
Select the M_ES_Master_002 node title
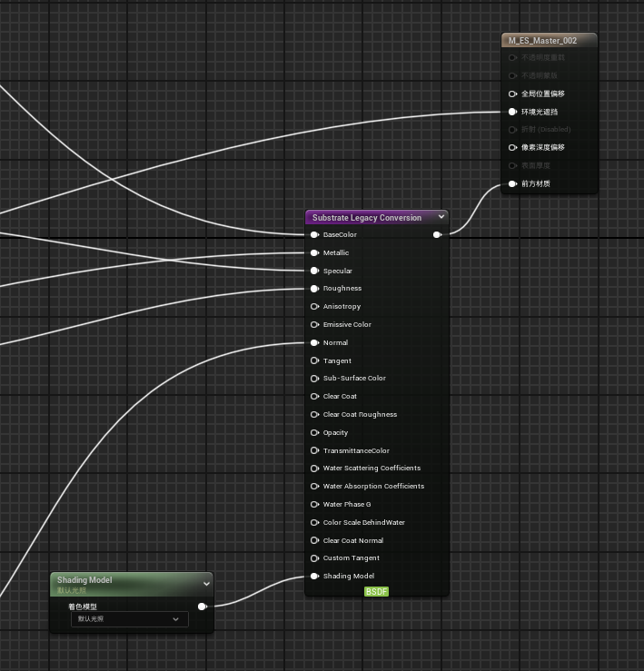[x=542, y=41]
